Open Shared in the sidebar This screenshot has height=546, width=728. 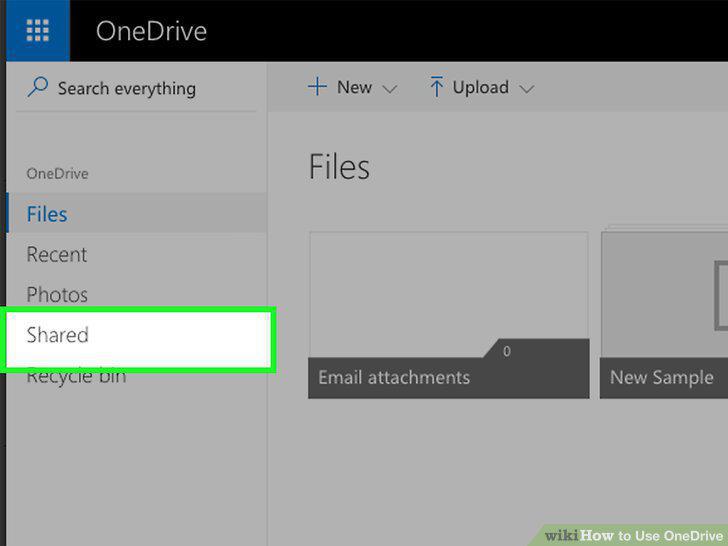[138, 339]
